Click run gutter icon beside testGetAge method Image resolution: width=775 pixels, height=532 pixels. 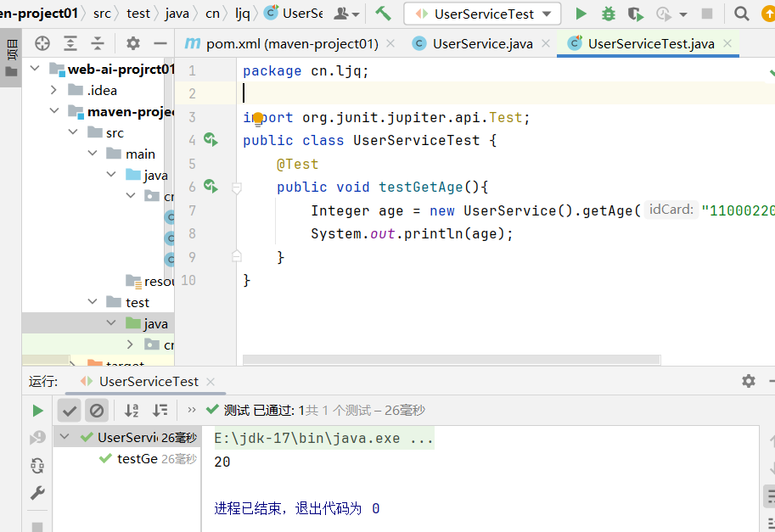(x=211, y=186)
